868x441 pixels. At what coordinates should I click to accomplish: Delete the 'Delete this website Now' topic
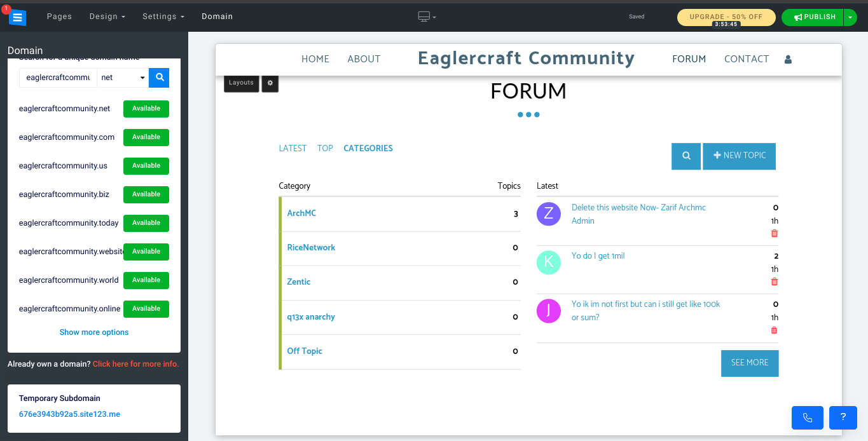pos(774,233)
